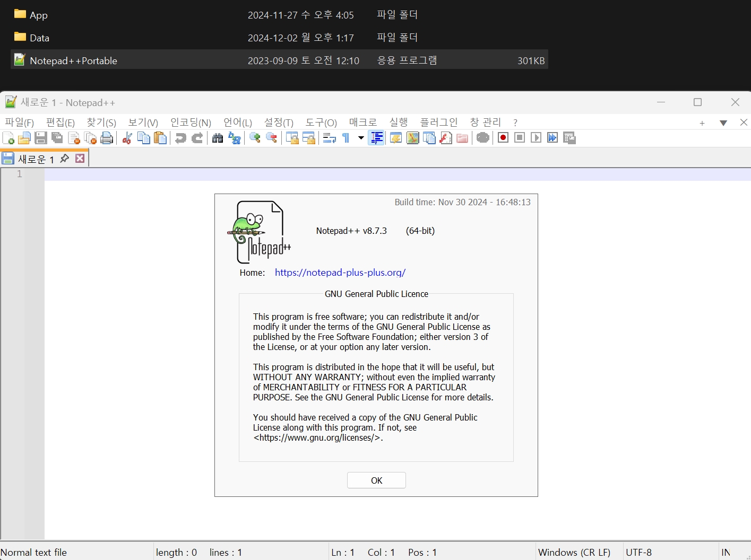The height and width of the screenshot is (560, 751).
Task: Open the 편집(E) menu
Action: (61, 122)
